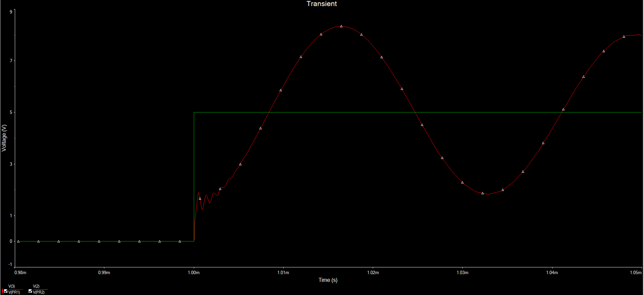Click the 5 voltage axis tick
The image size is (644, 295).
[11, 112]
